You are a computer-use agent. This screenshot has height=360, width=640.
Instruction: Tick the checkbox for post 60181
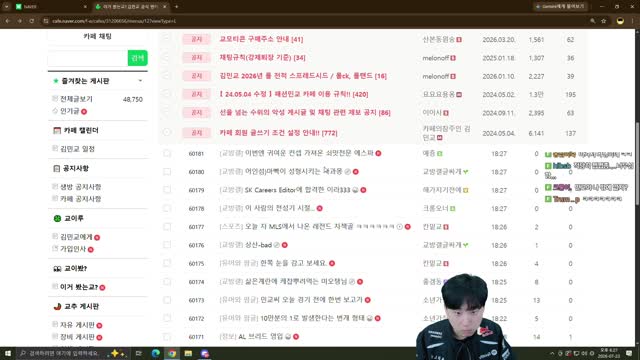click(167, 153)
